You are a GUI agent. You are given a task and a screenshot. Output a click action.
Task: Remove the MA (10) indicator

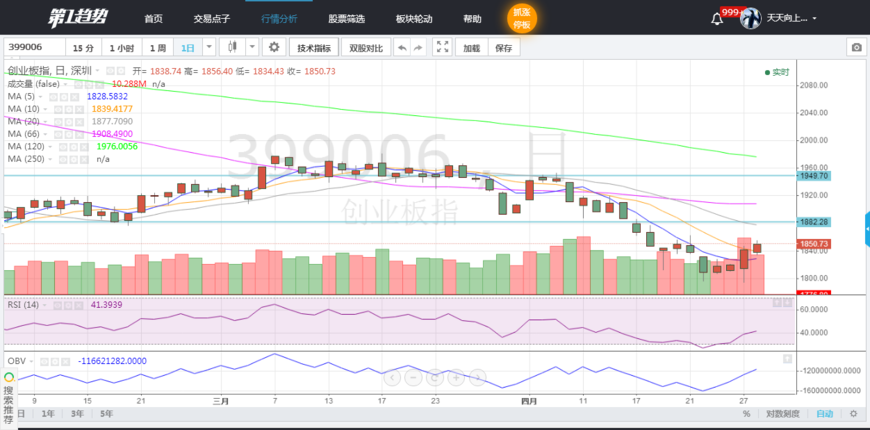[79, 109]
